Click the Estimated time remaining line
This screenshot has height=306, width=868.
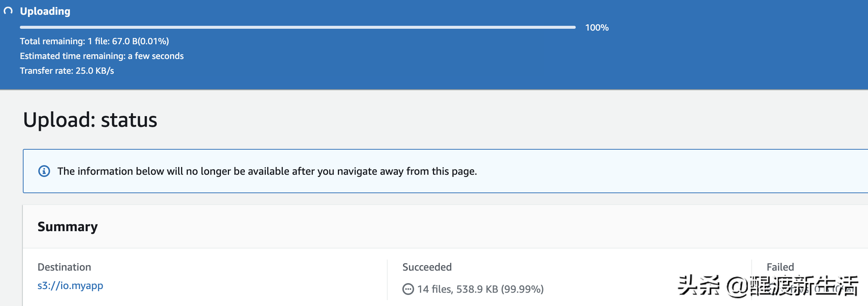[x=102, y=56]
